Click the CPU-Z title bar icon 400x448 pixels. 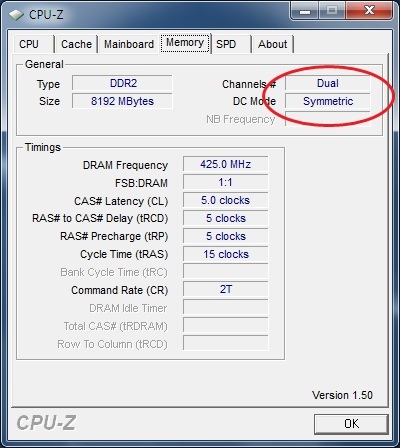coord(16,15)
